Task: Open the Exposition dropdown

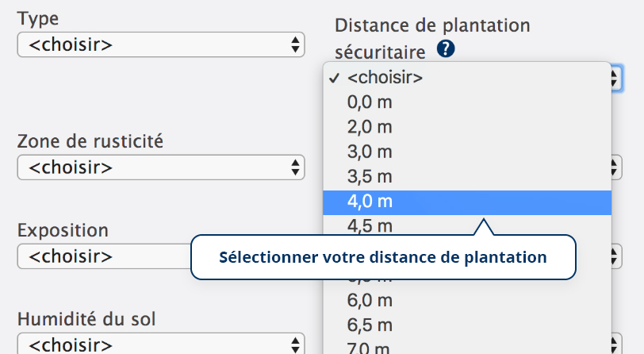Action: tap(103, 256)
